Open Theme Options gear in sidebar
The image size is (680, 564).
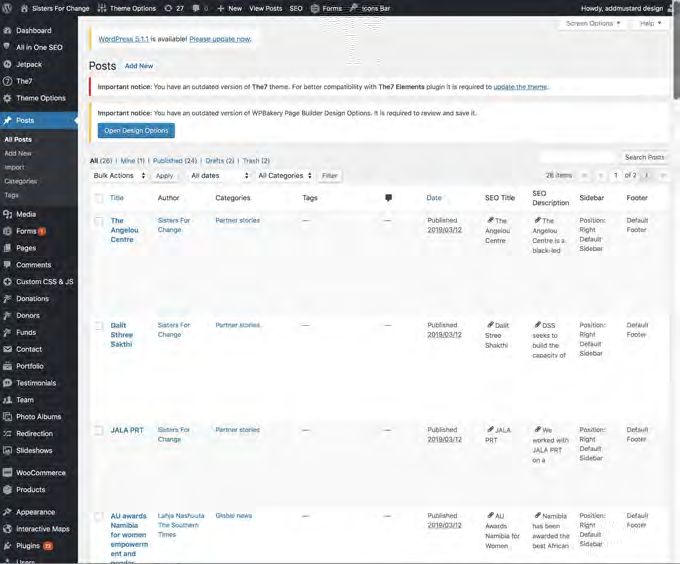point(7,98)
